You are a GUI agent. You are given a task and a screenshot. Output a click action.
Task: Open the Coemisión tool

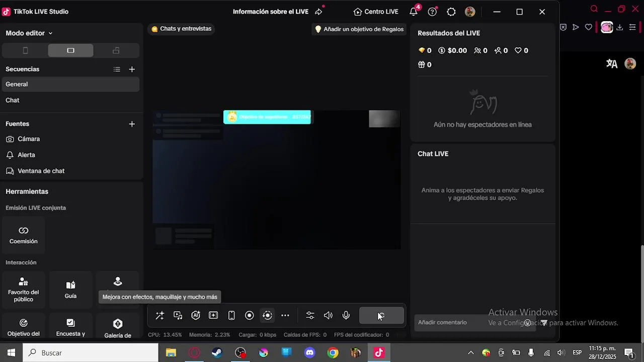(24, 235)
